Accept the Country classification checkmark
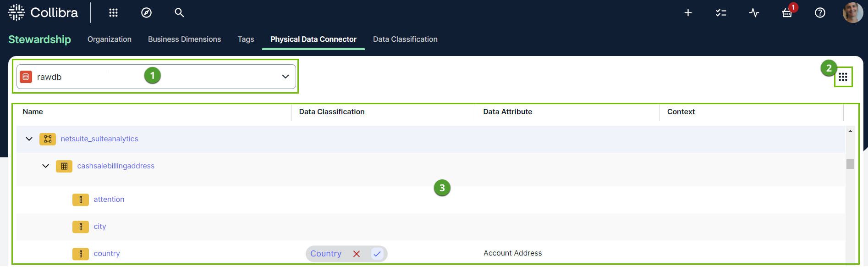The image size is (868, 267). (377, 254)
